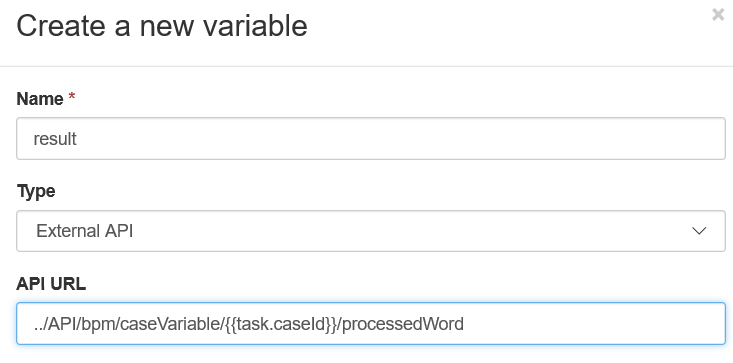Click the External API selected value text

(x=85, y=231)
